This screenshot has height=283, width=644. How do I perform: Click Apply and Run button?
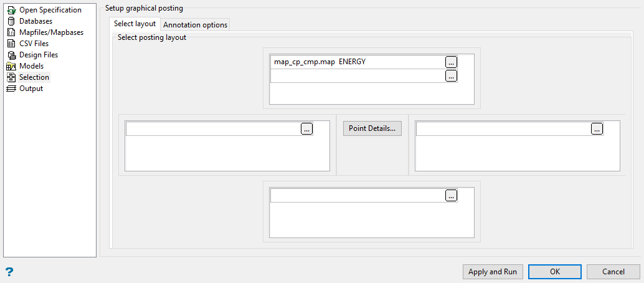[x=493, y=272]
